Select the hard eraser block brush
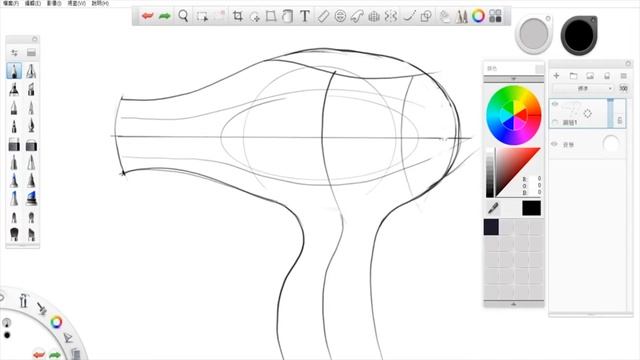The height and width of the screenshot is (360, 640). pyautogui.click(x=14, y=144)
